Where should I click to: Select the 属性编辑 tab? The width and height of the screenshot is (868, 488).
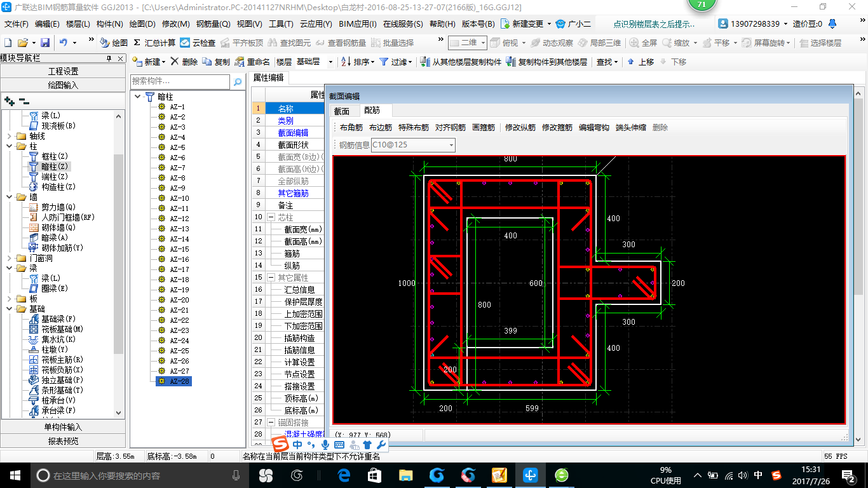(268, 78)
